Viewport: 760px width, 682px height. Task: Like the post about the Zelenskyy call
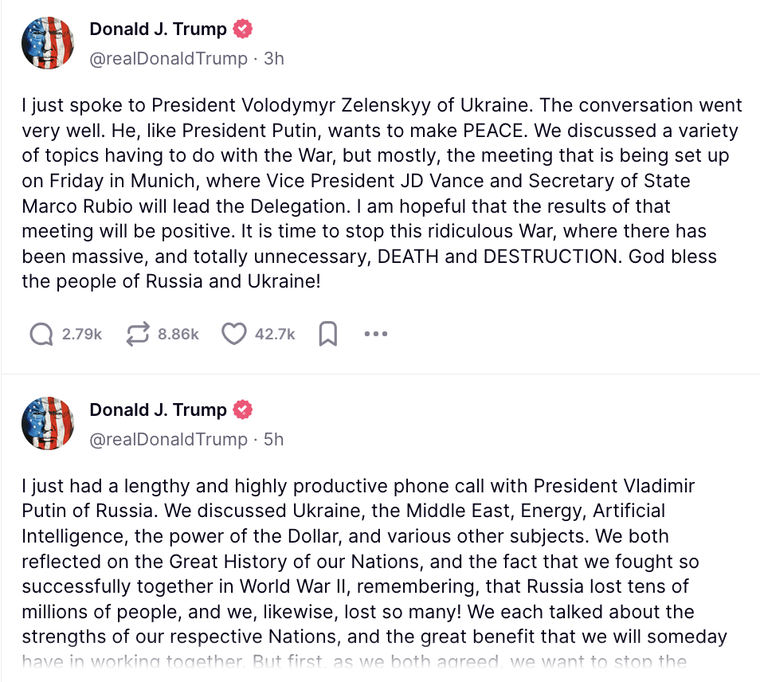pyautogui.click(x=233, y=334)
